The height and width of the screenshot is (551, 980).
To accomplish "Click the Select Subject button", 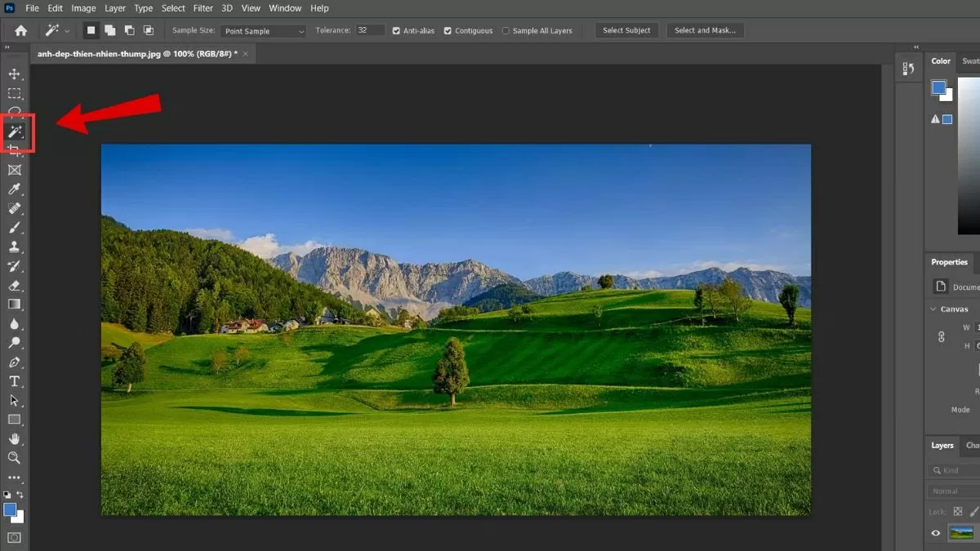I will (x=626, y=30).
